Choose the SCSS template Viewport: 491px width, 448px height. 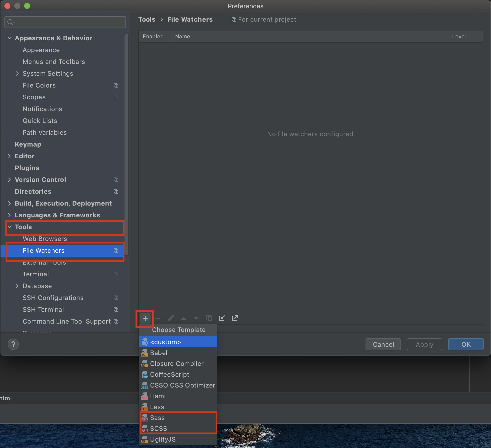tap(158, 429)
